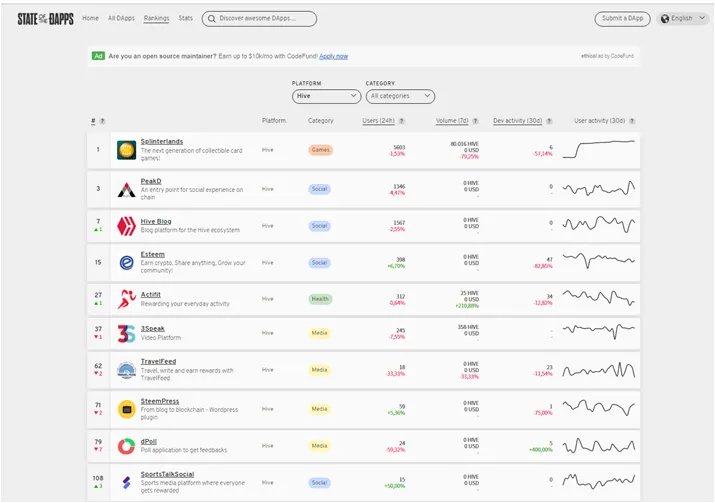Open the 3Speak title link
The height and width of the screenshot is (503, 715).
153,328
